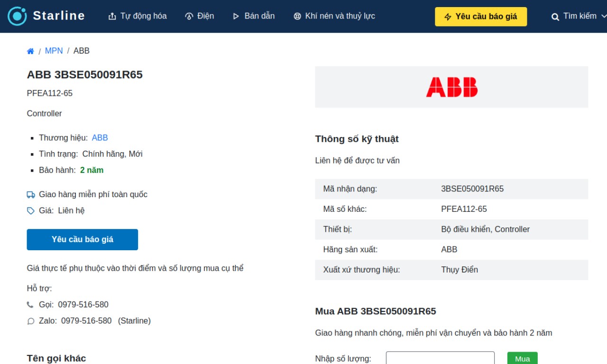The image size is (607, 364).
Task: Click the lifebuoy icon beside Khí nén
Action: click(x=297, y=17)
